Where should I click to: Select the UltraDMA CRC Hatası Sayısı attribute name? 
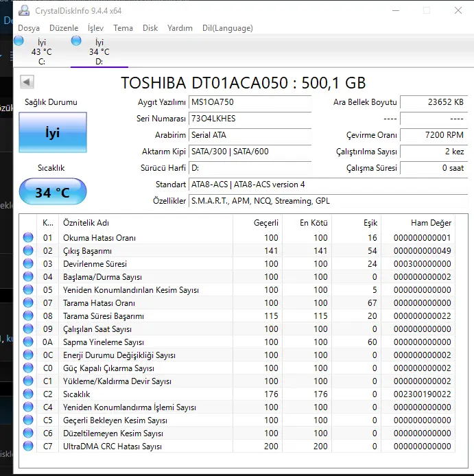[x=112, y=447]
